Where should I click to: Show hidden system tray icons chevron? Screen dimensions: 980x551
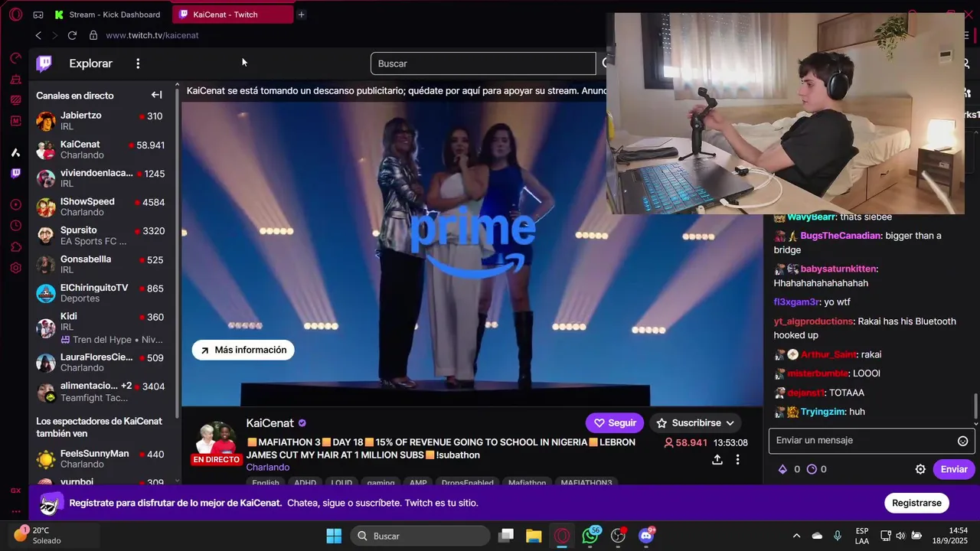(x=796, y=536)
